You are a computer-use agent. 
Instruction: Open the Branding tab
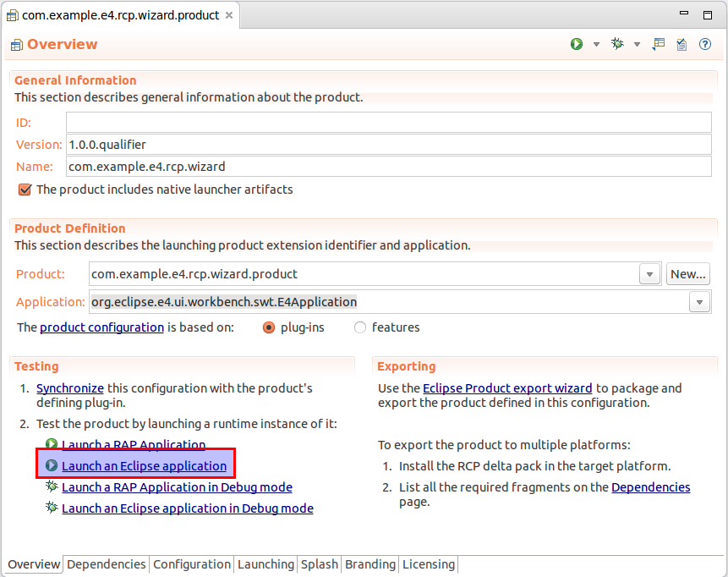click(370, 564)
